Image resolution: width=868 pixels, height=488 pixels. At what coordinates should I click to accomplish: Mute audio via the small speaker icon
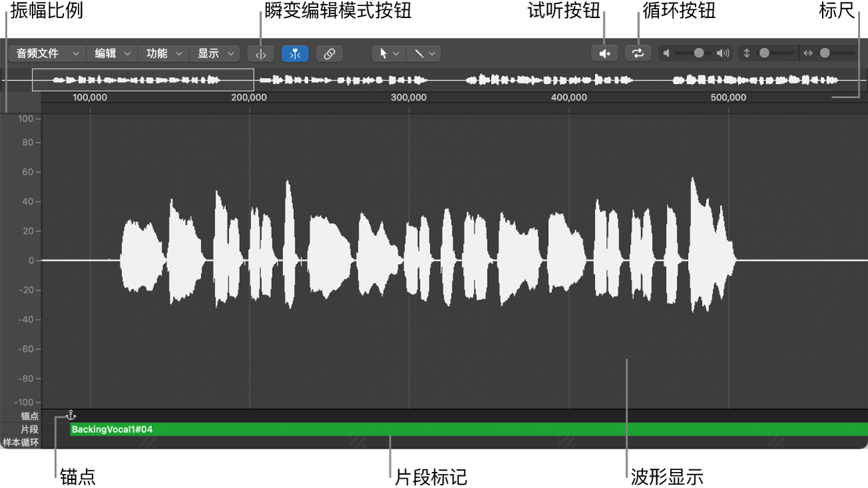point(667,53)
